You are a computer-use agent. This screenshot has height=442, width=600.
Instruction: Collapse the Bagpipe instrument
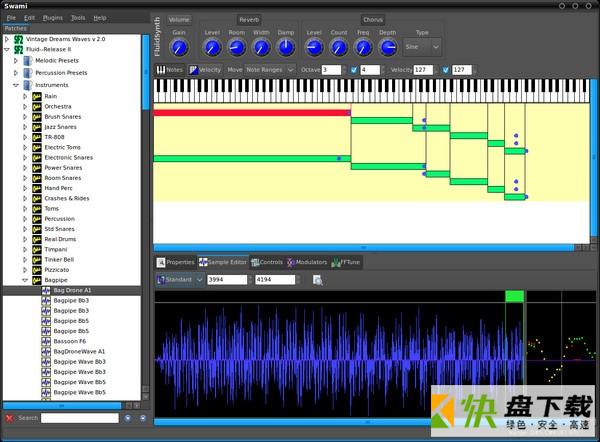pos(25,280)
